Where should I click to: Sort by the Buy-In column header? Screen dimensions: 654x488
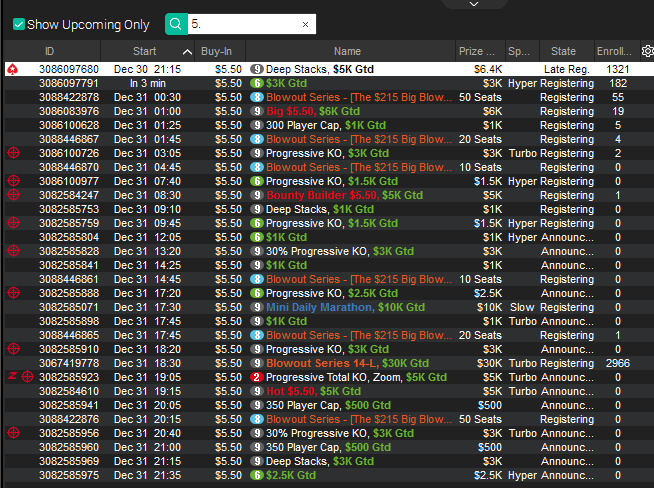216,51
